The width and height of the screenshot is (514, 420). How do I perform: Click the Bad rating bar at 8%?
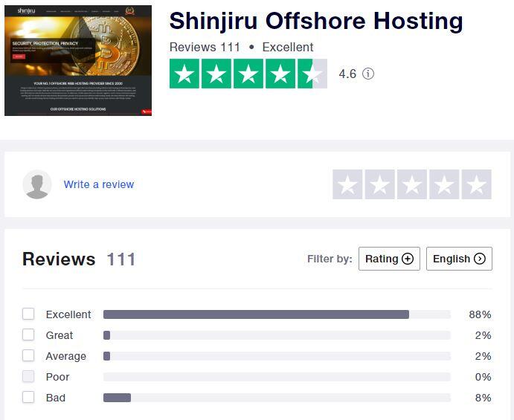point(277,398)
